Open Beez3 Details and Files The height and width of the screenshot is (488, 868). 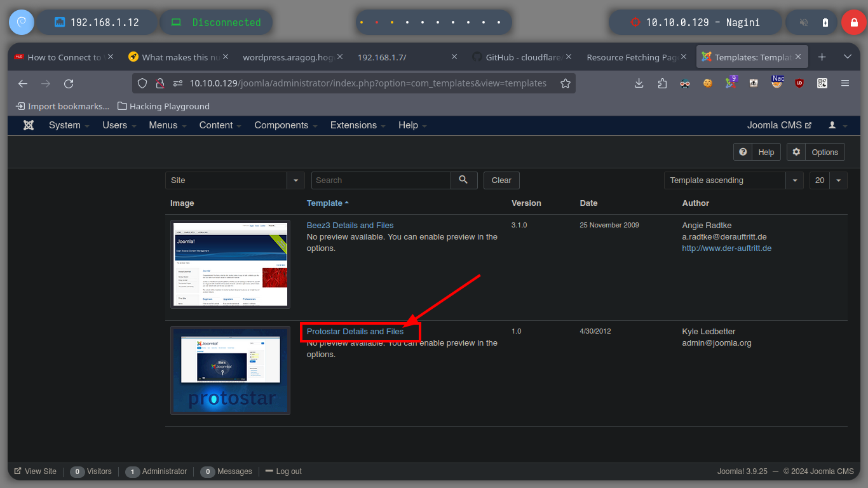(x=350, y=226)
